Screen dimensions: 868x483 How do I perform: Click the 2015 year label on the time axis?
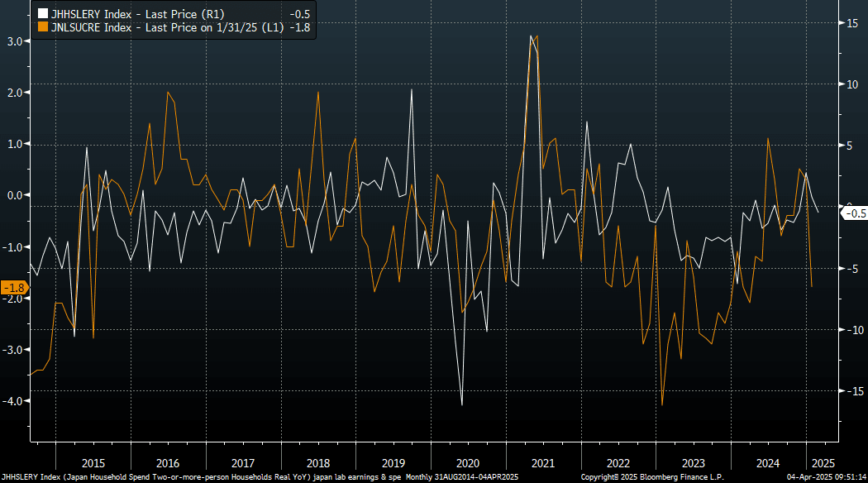(93, 462)
